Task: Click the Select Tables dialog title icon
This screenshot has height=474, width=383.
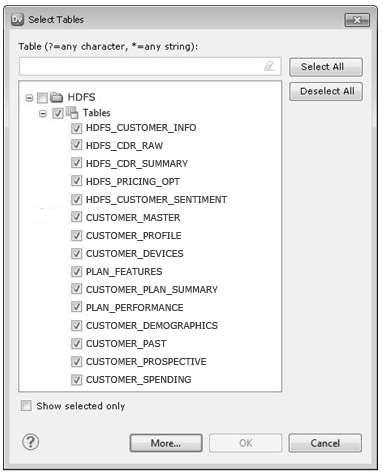Action: coord(17,20)
